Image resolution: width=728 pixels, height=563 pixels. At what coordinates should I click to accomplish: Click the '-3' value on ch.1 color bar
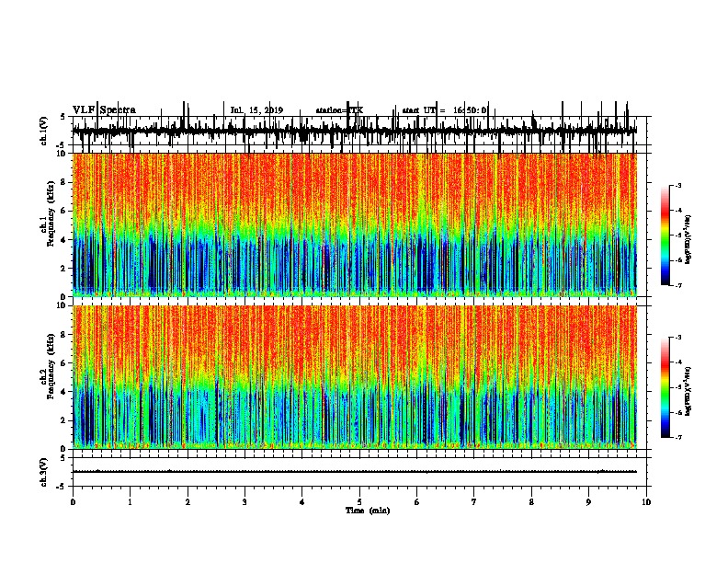(x=677, y=186)
